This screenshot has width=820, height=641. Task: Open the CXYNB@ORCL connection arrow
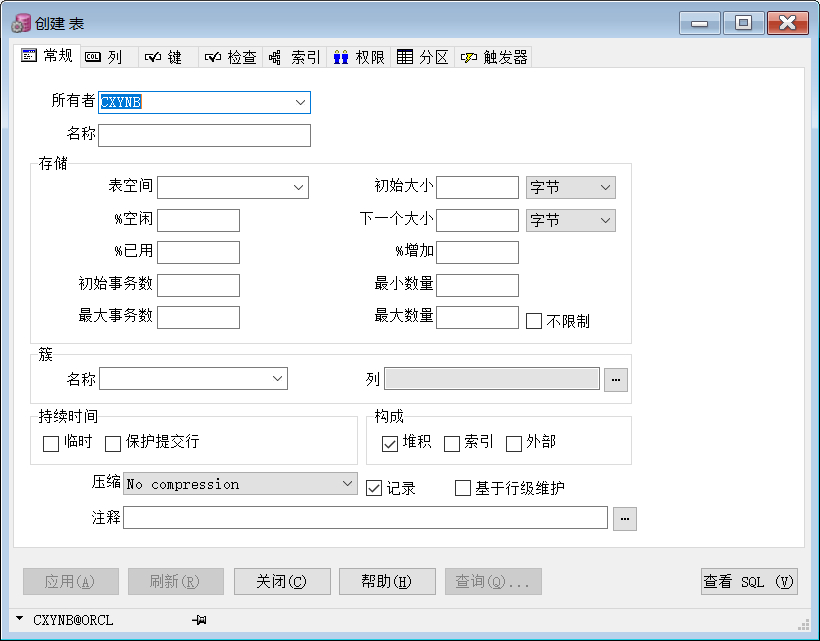20,618
